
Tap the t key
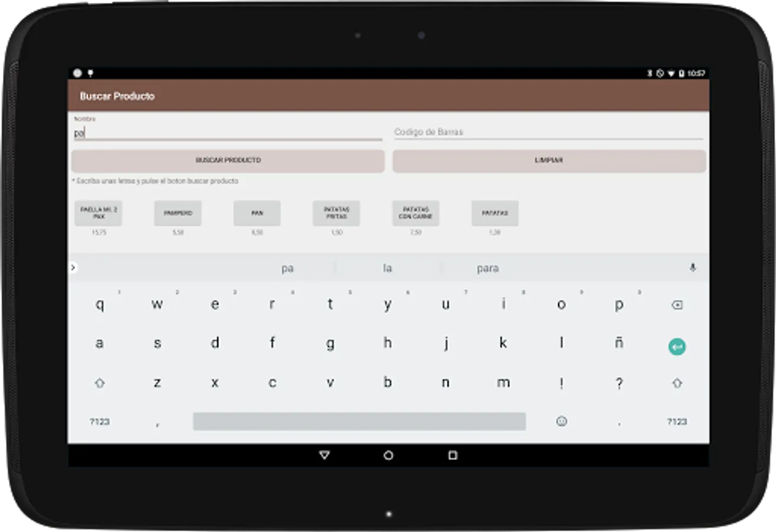click(330, 305)
